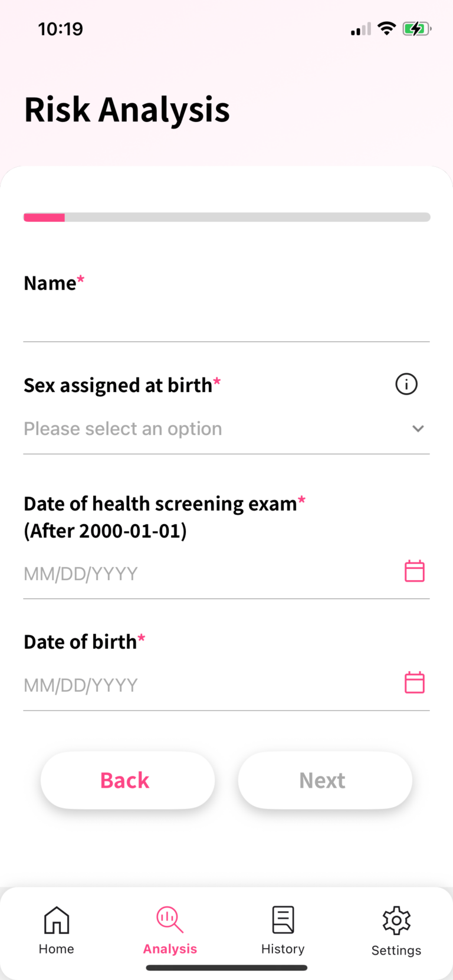Screen dimensions: 453x980
Task: Open calendar picker for health screening date
Action: pos(415,571)
